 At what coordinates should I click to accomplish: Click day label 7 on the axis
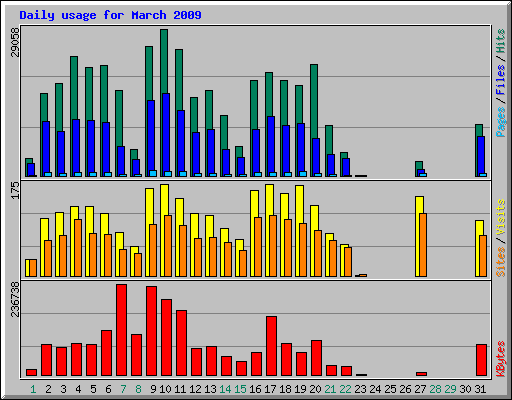[x=123, y=389]
